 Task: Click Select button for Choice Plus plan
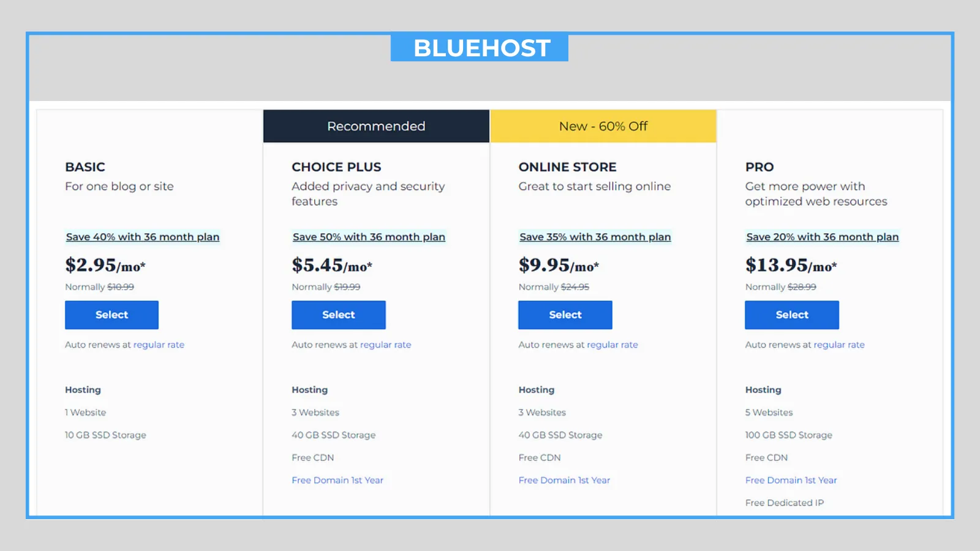point(339,315)
